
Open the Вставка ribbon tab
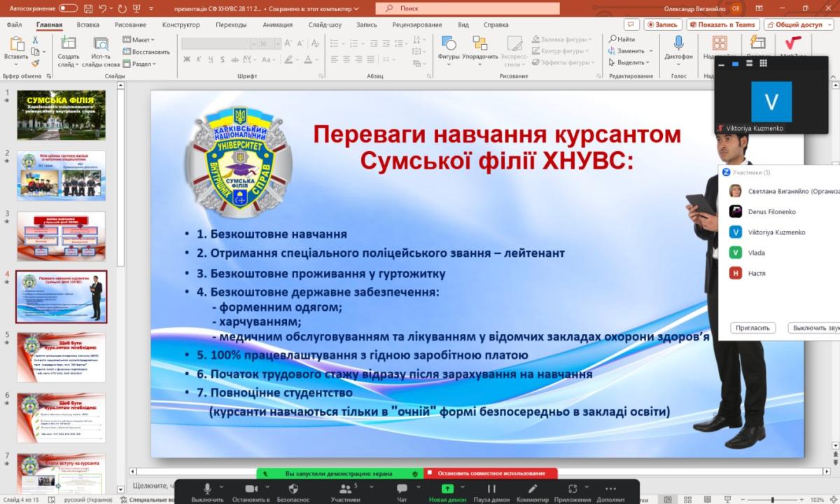(x=88, y=24)
